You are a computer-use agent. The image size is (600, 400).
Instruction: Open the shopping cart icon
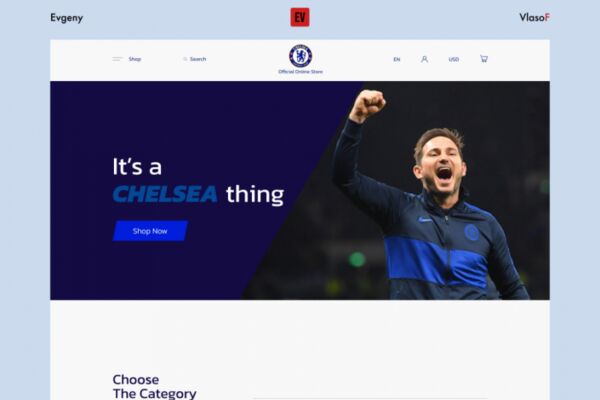pos(484,59)
